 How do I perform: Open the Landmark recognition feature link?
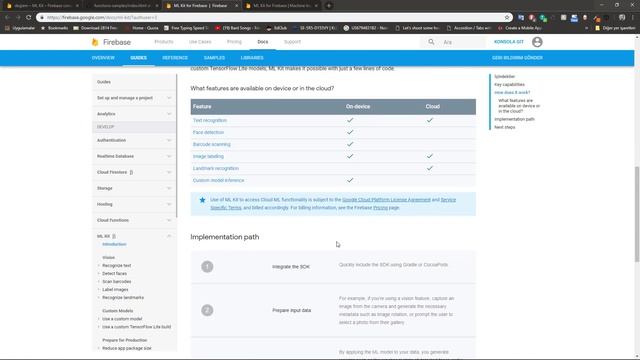pos(216,168)
